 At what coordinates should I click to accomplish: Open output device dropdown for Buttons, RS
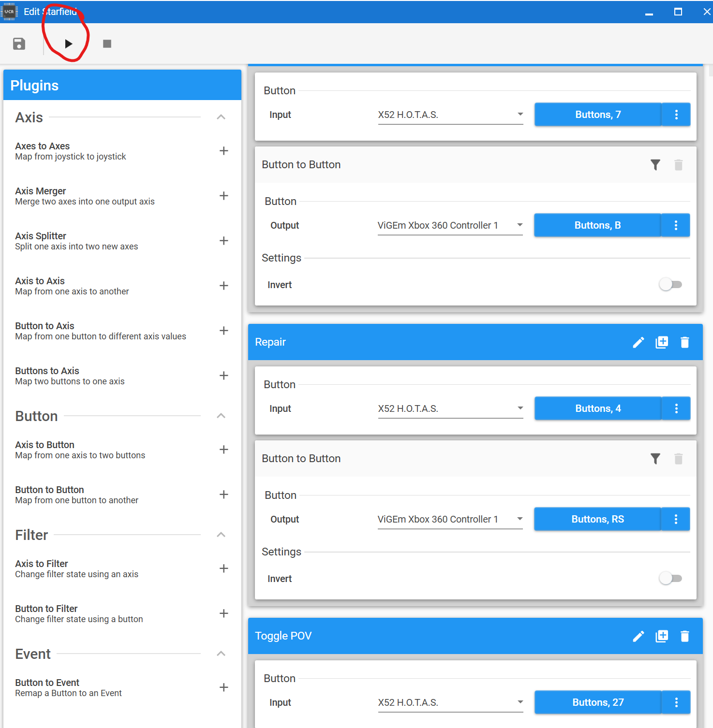(450, 520)
